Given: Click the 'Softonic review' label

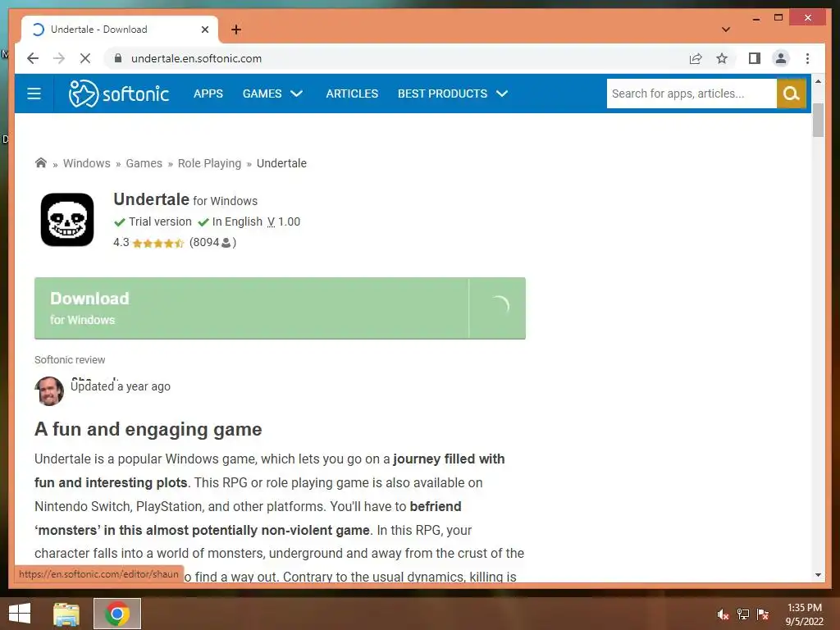Looking at the screenshot, I should click(x=71, y=360).
